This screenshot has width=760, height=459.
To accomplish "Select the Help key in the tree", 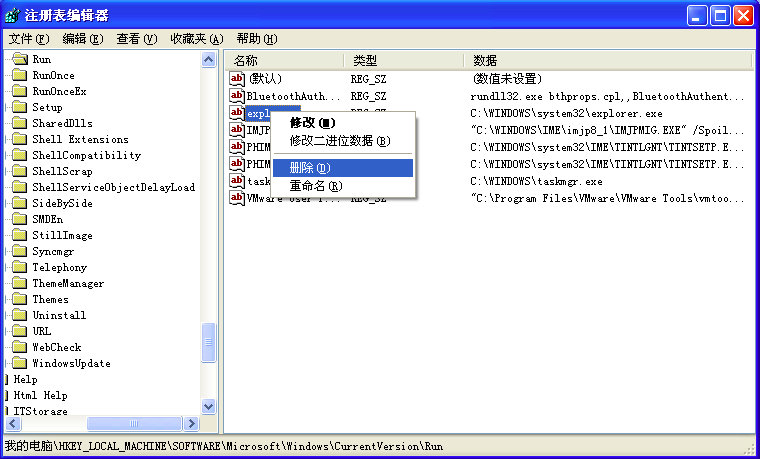I will [25, 379].
